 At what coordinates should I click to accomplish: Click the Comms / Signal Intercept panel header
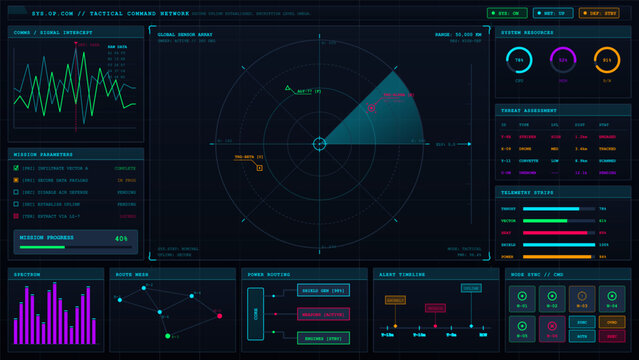click(x=76, y=32)
